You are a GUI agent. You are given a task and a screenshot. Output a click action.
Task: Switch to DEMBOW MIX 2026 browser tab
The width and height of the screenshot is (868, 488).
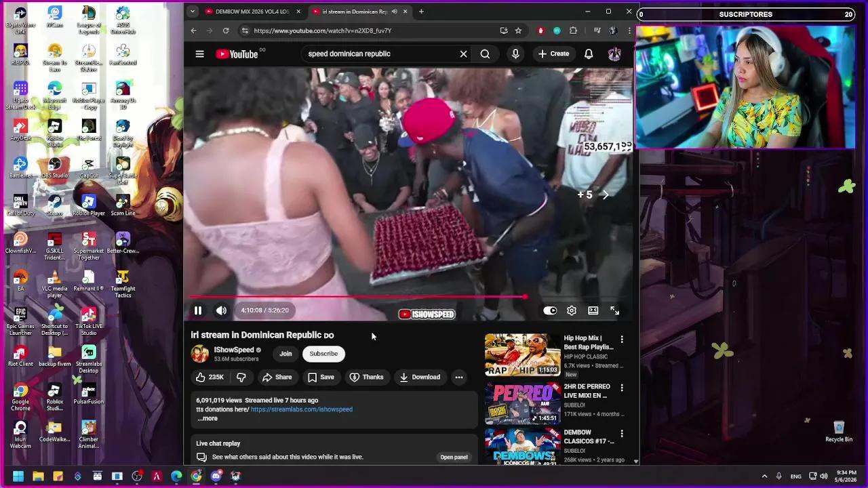click(252, 12)
